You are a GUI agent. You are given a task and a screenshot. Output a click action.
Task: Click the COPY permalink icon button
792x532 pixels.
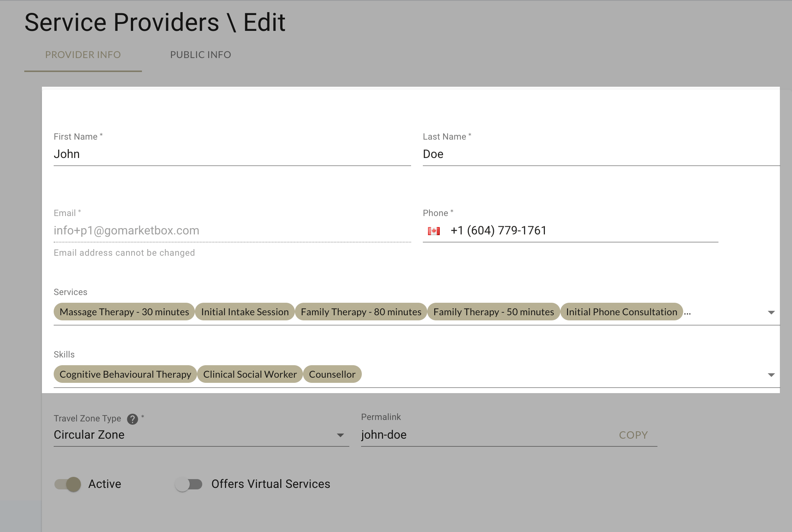(x=634, y=435)
